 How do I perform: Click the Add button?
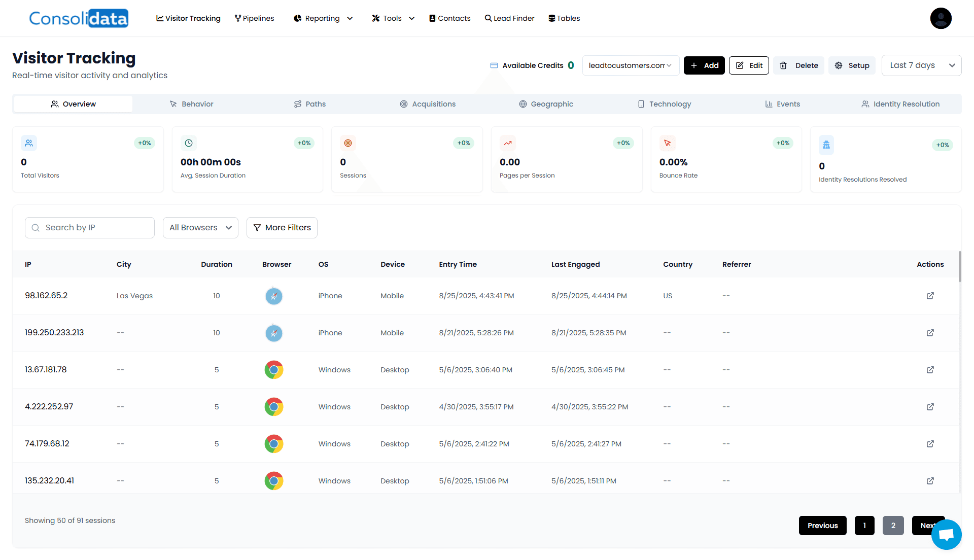click(704, 65)
